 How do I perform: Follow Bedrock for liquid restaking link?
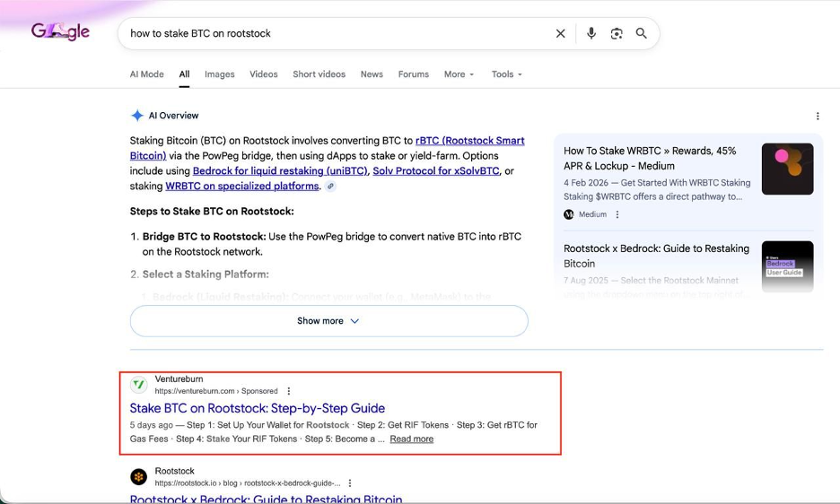[x=280, y=171]
